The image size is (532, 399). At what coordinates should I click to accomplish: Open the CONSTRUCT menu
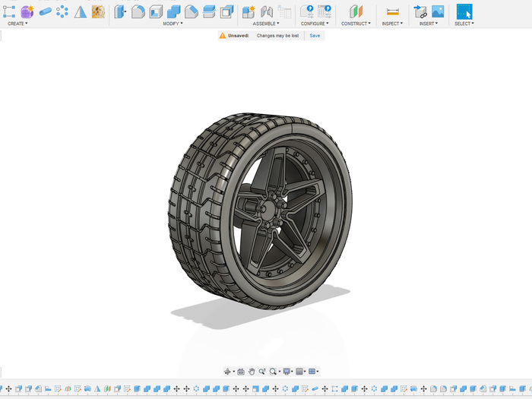(x=356, y=24)
